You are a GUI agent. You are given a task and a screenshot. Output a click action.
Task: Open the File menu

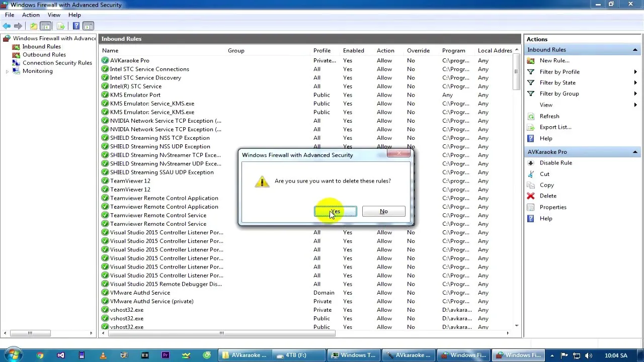pyautogui.click(x=10, y=15)
